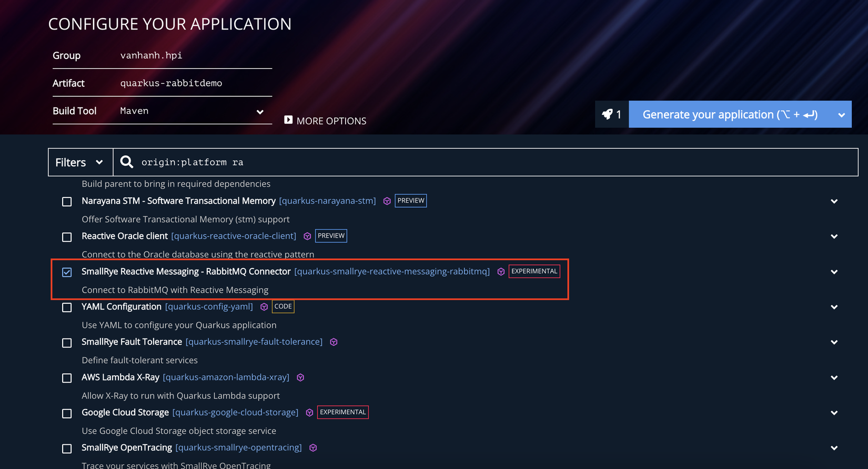Click 'Define fault-tolerant services' description
Viewport: 868px width, 469px height.
tap(140, 361)
